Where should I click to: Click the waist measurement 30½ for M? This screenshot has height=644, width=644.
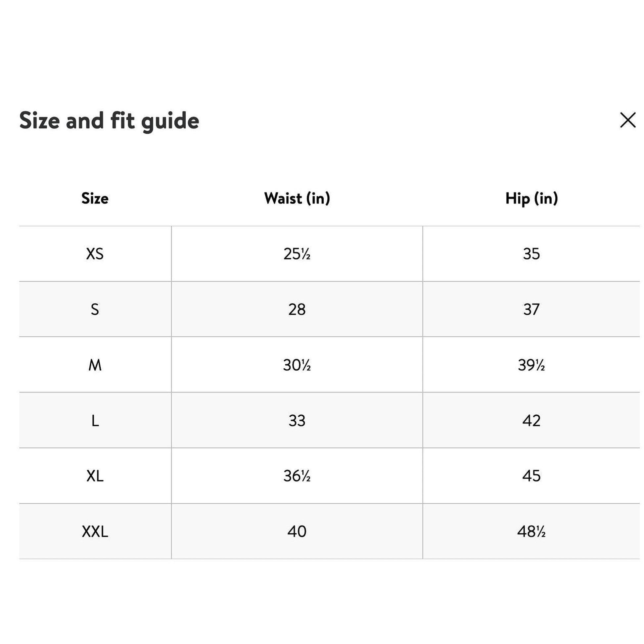coord(298,365)
